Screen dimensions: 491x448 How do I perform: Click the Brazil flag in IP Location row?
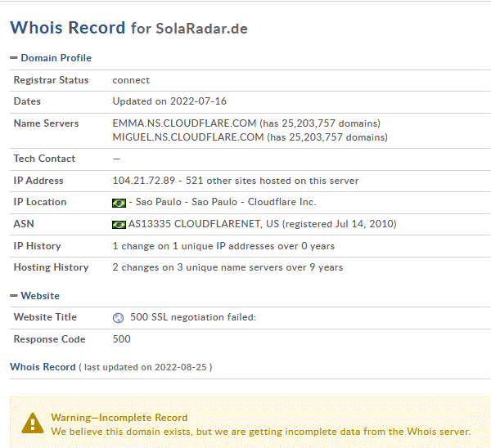pos(119,203)
